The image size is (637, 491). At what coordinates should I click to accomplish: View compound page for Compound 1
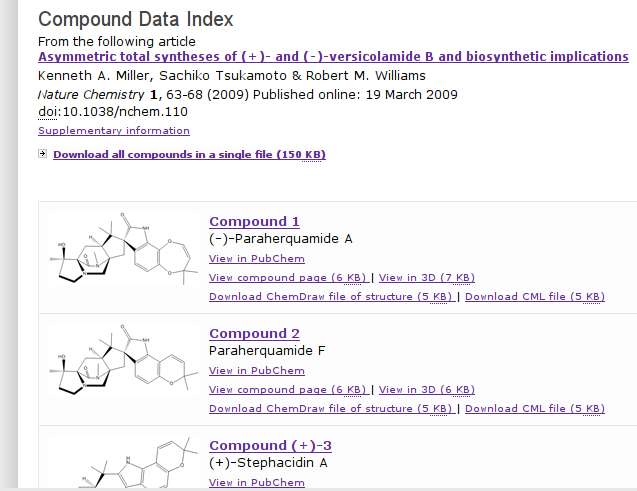(288, 277)
